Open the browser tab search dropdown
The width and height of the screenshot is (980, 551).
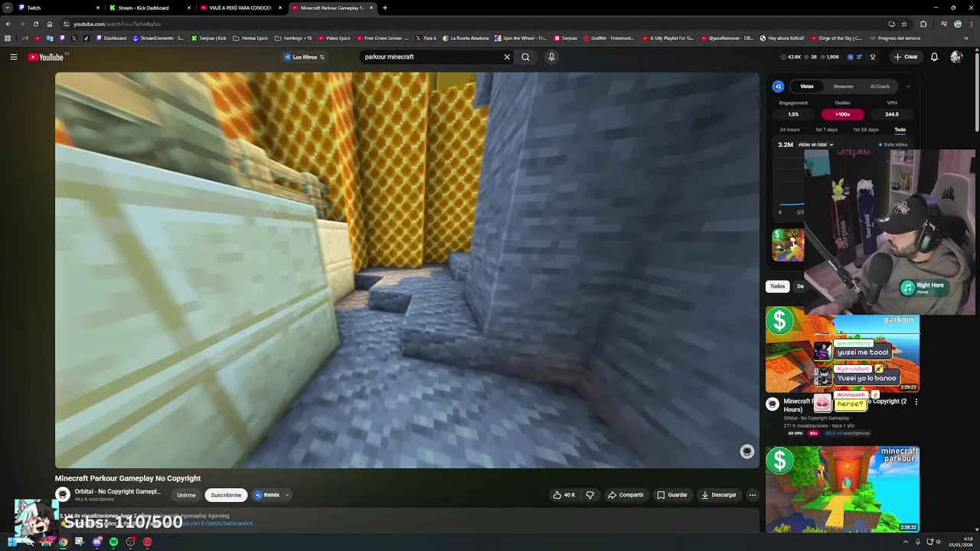click(8, 8)
